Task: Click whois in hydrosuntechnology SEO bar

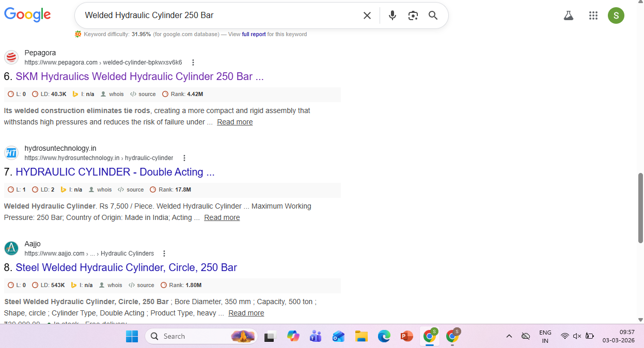Action: 100,189
